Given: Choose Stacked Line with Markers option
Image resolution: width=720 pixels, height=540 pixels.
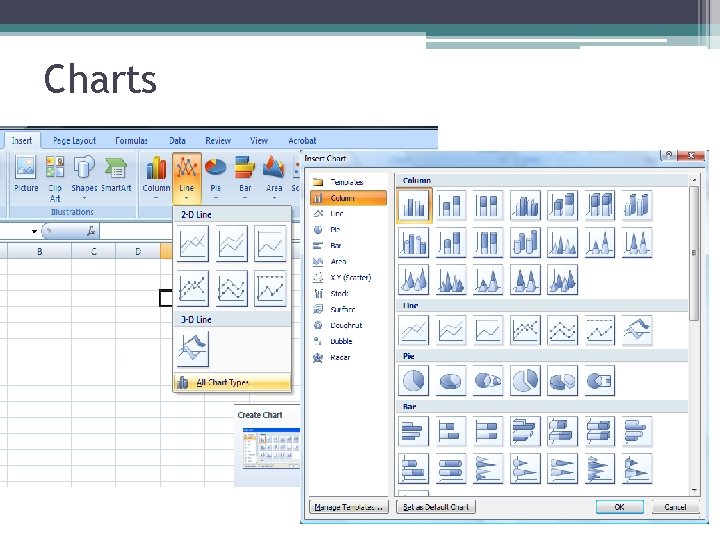Looking at the screenshot, I should click(x=231, y=288).
